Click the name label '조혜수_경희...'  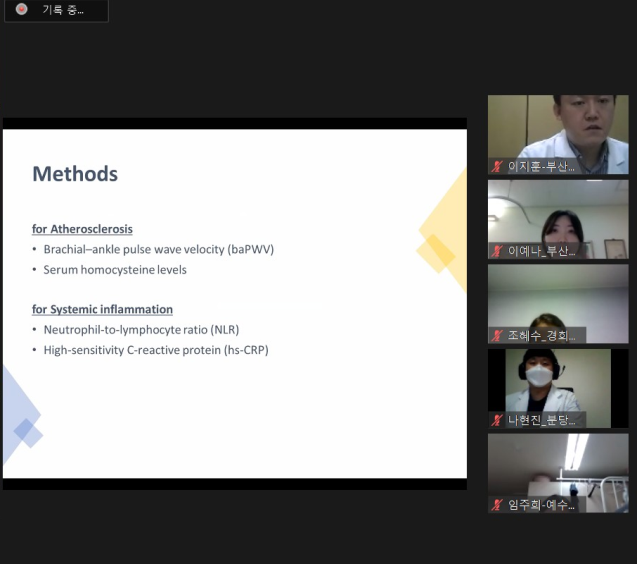542,336
